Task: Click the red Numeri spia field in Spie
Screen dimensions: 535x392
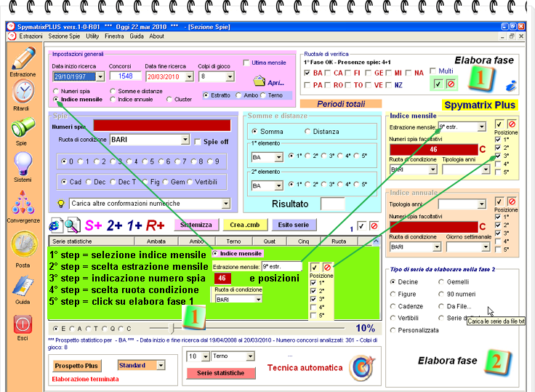Action: click(162, 126)
